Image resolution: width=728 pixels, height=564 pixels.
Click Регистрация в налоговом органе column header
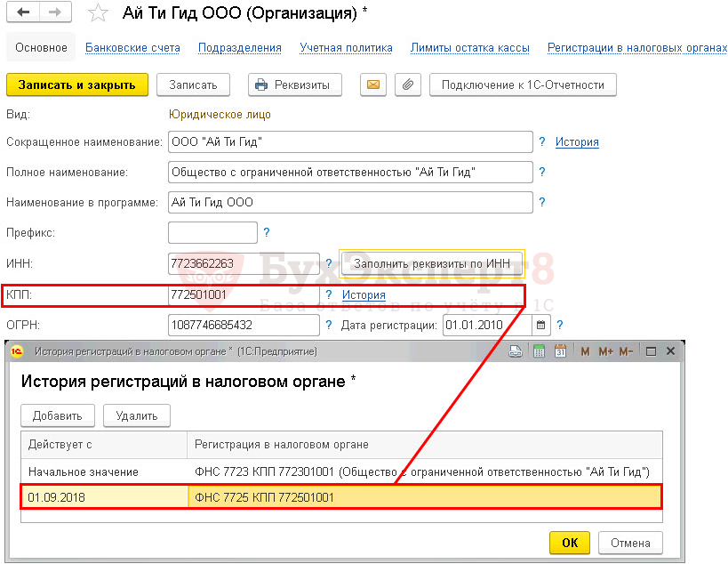click(425, 445)
